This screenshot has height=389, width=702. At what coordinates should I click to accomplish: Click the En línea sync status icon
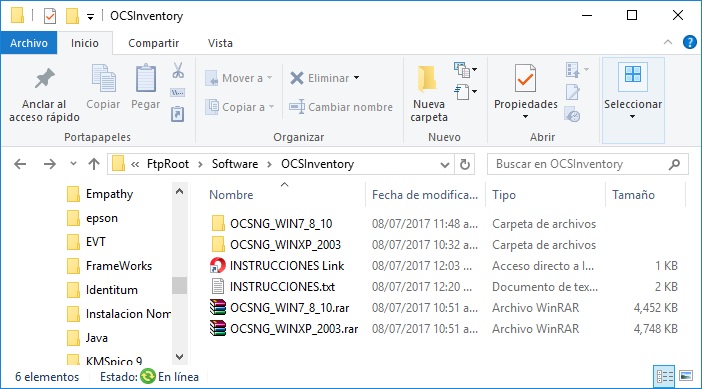[148, 376]
